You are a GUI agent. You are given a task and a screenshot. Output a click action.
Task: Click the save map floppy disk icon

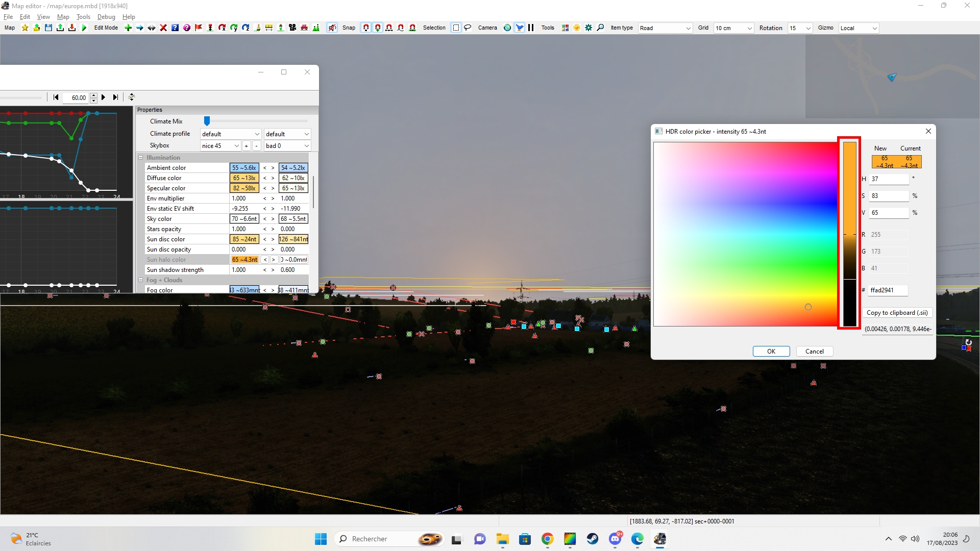pos(48,28)
